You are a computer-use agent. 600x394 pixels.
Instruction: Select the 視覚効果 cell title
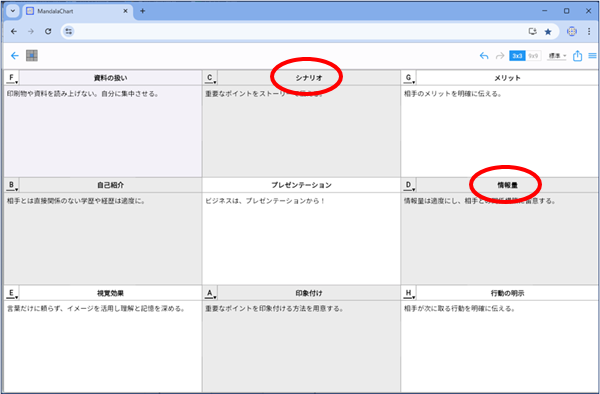[x=110, y=293]
